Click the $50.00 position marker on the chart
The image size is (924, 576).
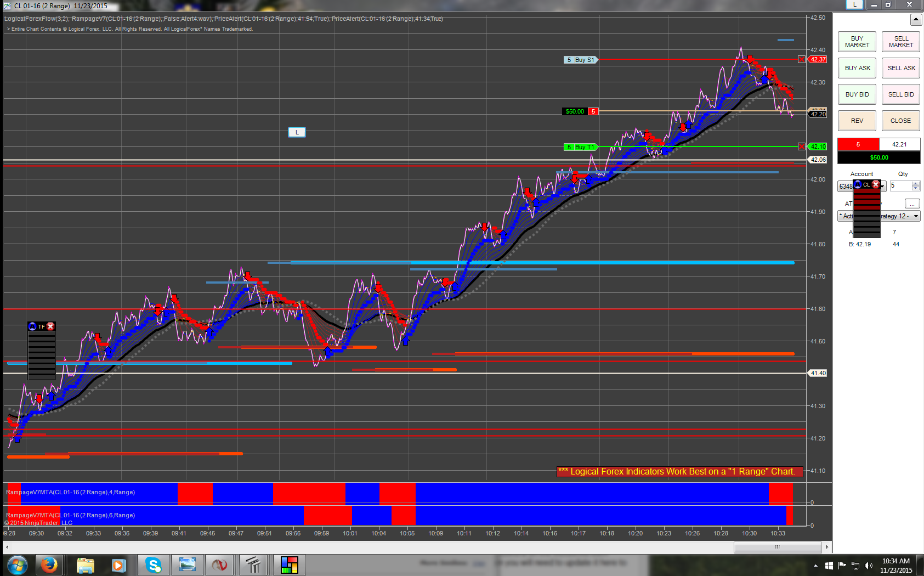coord(580,111)
